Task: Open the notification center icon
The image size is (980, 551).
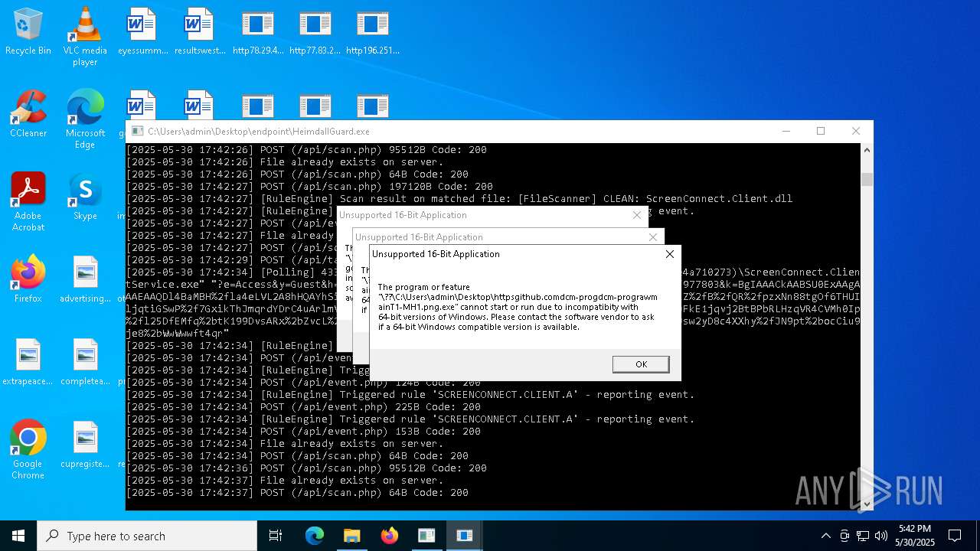Action: coord(955,536)
